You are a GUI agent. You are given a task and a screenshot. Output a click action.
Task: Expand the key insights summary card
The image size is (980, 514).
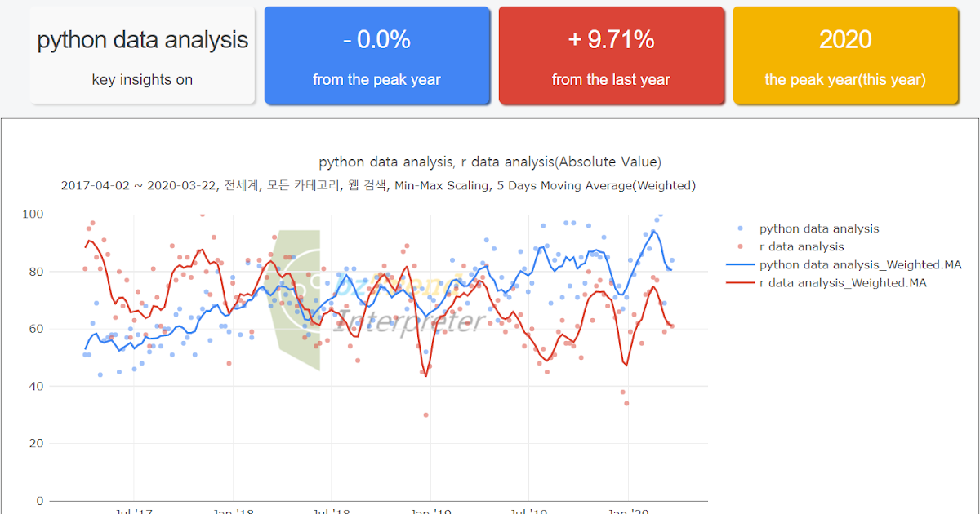[142, 55]
